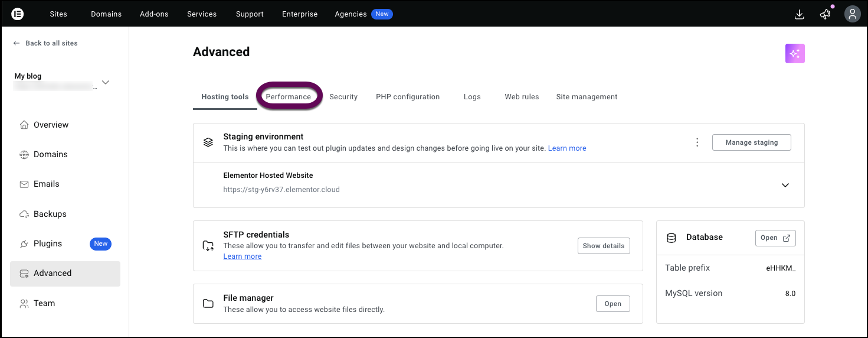Viewport: 868px width, 338px height.
Task: Expand the My blog site selector
Action: pos(106,82)
